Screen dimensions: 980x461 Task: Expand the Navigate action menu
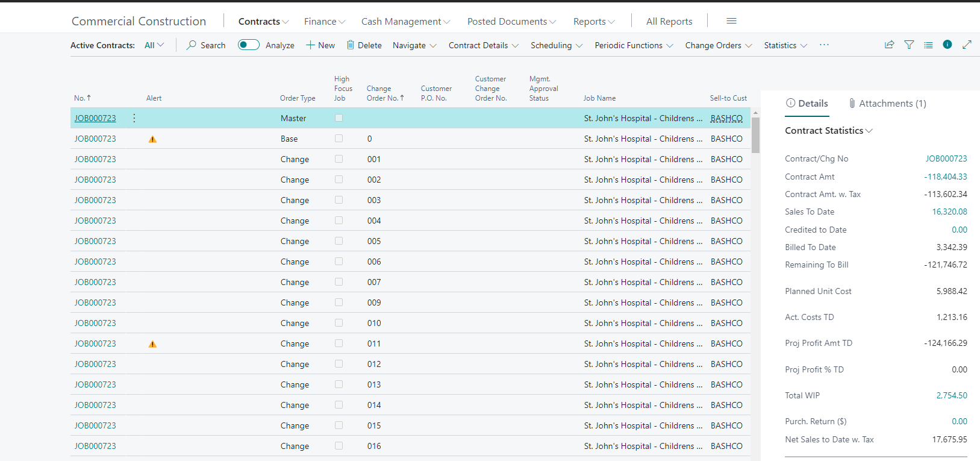(x=414, y=45)
